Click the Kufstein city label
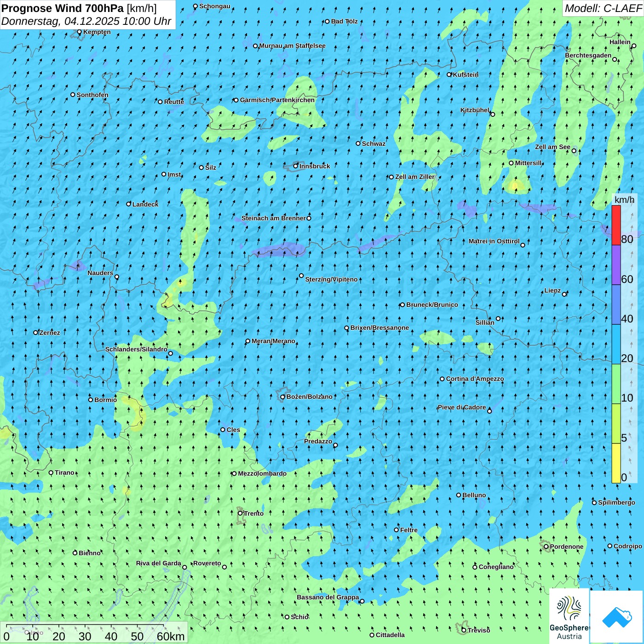Viewport: 644px width, 644px height. coord(466,75)
